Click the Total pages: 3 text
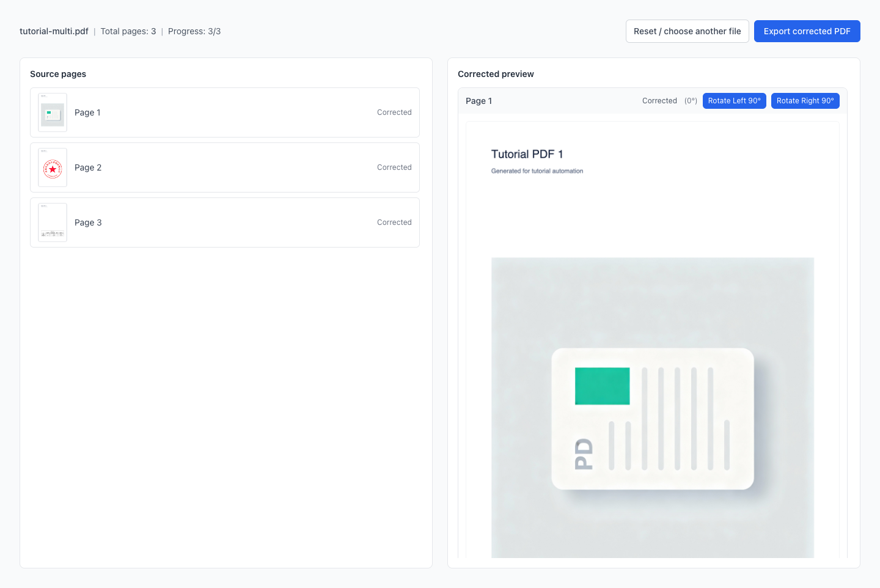This screenshot has width=880, height=588. [128, 31]
